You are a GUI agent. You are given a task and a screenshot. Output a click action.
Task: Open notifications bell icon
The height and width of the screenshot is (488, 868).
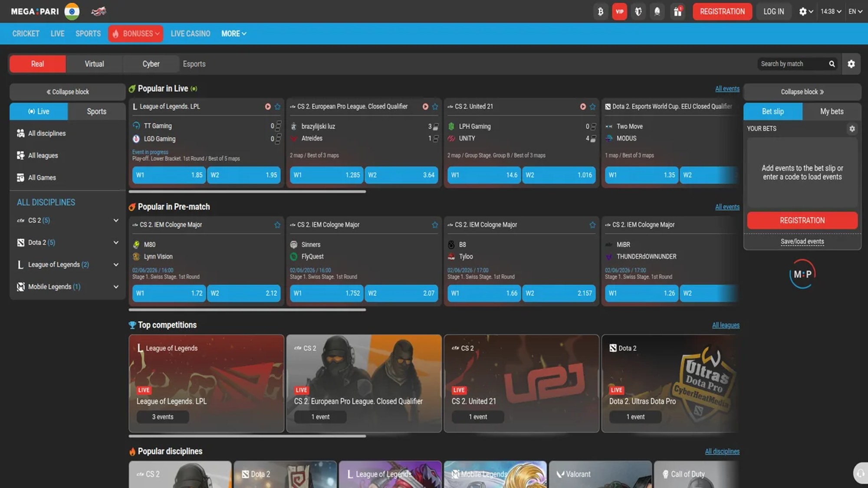click(x=657, y=12)
